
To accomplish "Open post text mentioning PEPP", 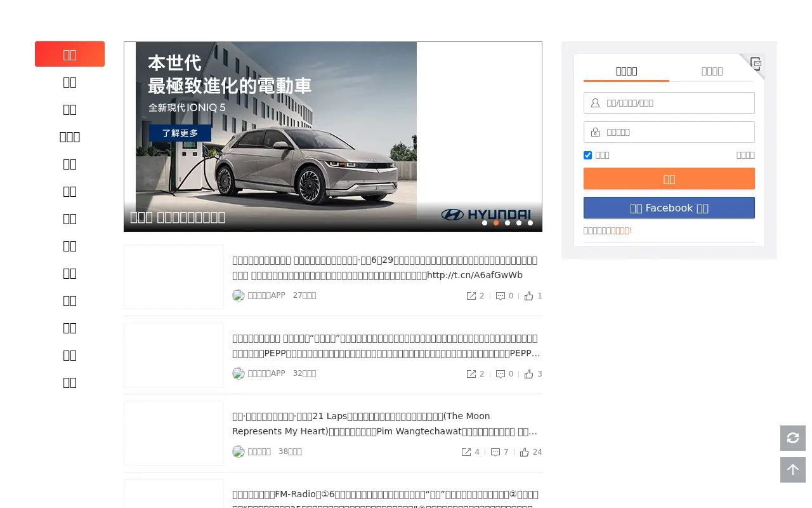I will (386, 346).
